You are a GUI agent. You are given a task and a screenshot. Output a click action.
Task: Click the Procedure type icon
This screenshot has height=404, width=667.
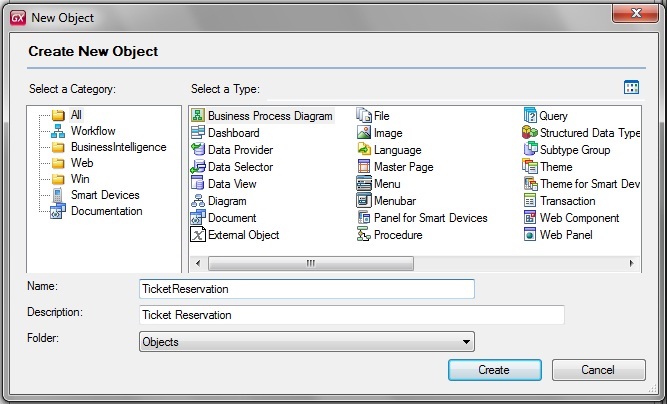(x=365, y=235)
